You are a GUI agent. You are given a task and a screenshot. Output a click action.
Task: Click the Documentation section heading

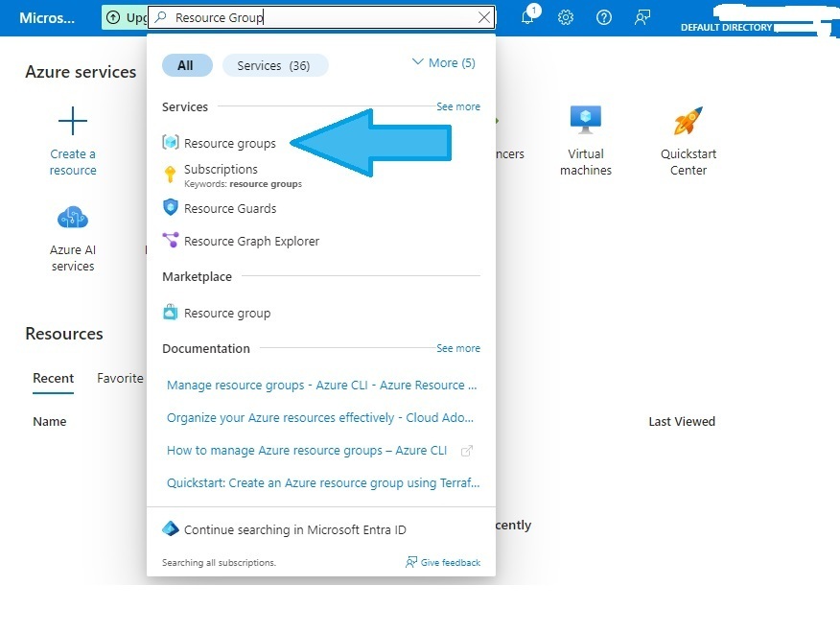click(x=206, y=349)
